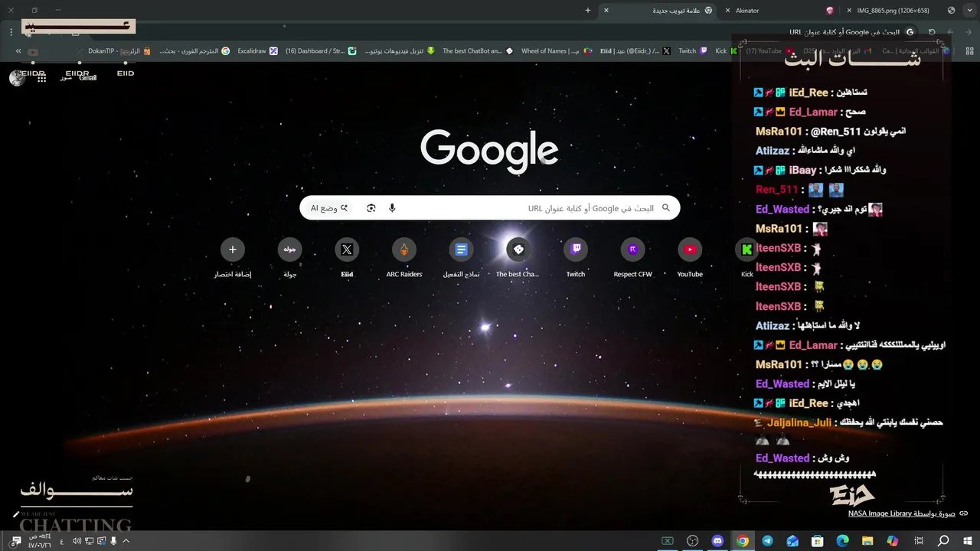
Task: Open the taskbar clock and date
Action: (39, 541)
